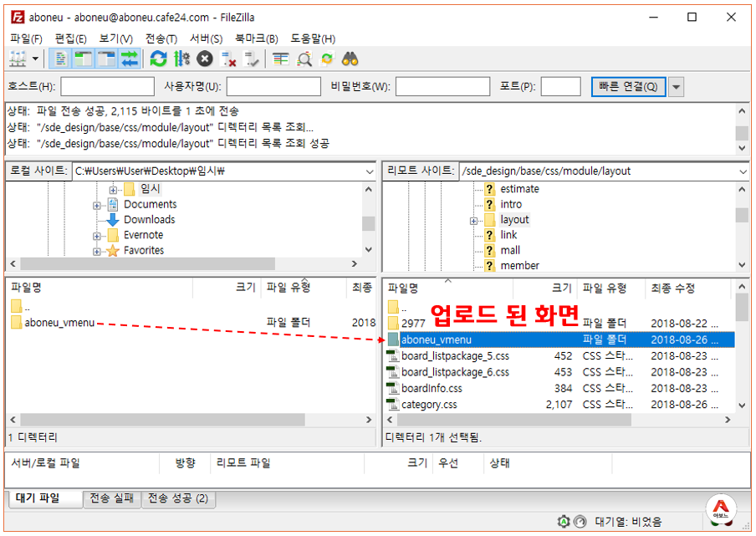Select mall folder in remote tree
756x536 pixels.
509,250
